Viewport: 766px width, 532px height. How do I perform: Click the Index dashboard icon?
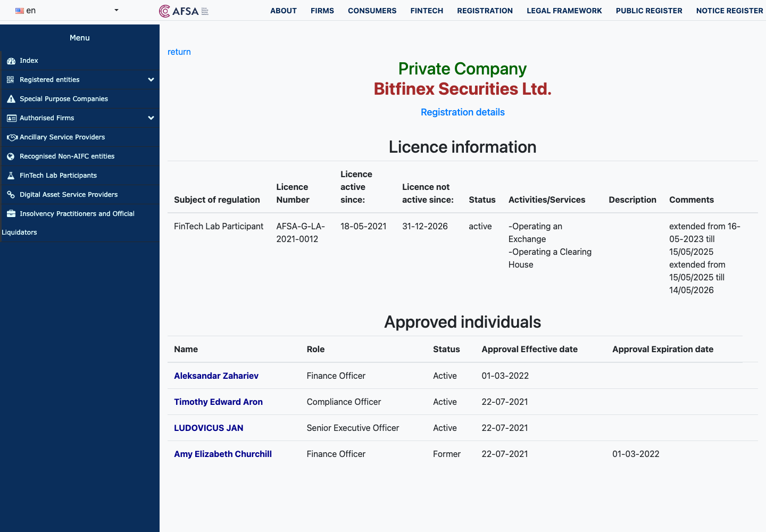[11, 61]
